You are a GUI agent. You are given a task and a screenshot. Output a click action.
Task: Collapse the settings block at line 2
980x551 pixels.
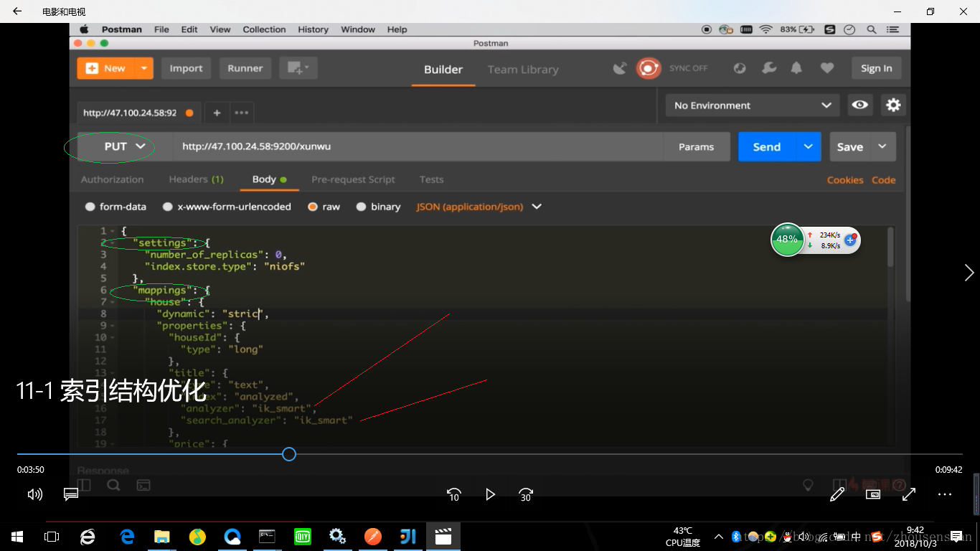[113, 243]
